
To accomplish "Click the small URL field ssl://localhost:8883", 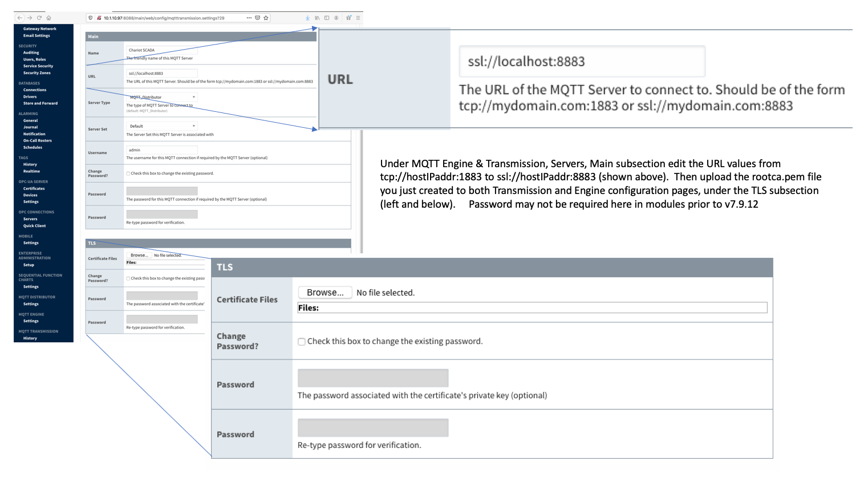I will (x=162, y=73).
